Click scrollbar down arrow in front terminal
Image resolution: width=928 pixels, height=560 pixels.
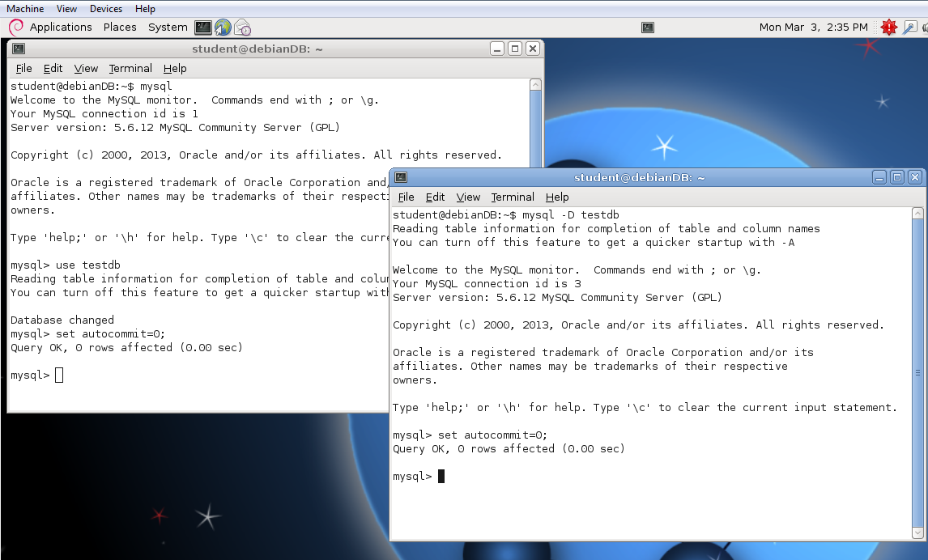tap(918, 532)
